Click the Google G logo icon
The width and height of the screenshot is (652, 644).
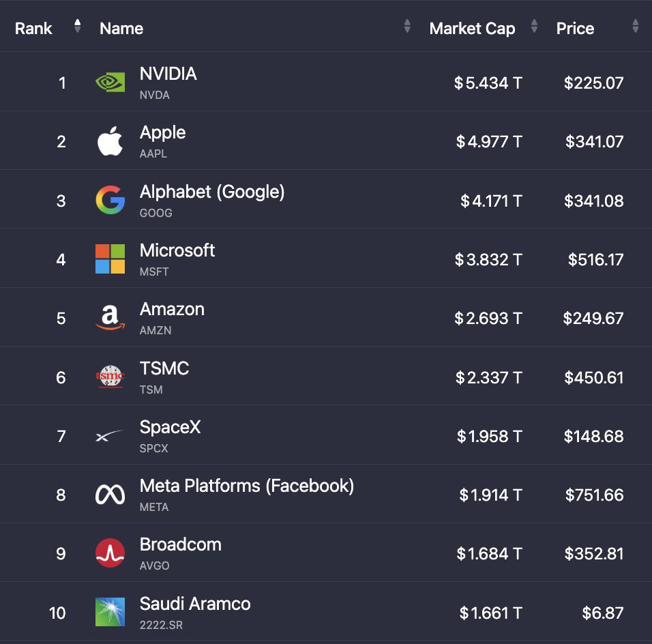point(110,200)
